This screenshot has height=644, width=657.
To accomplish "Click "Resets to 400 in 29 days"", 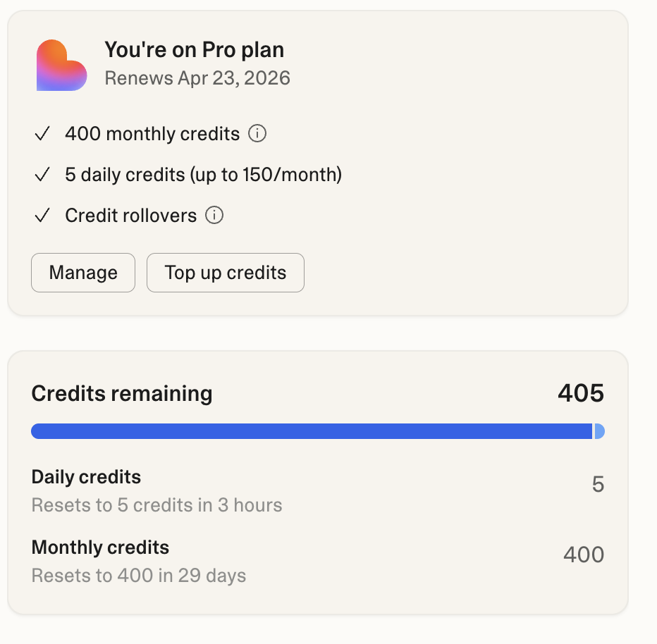I will click(139, 576).
